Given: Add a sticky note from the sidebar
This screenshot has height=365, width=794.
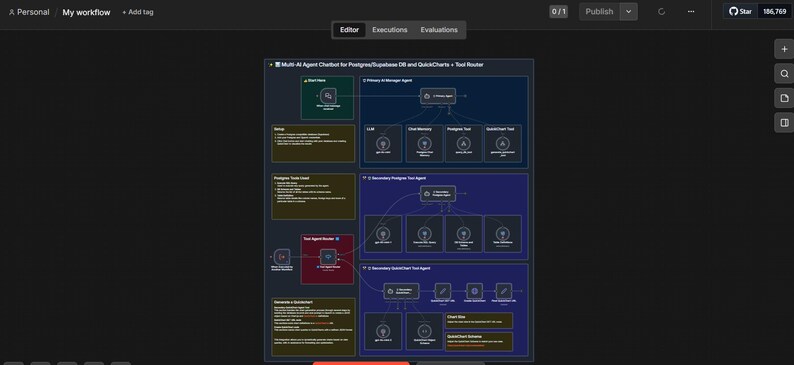Looking at the screenshot, I should click(784, 98).
